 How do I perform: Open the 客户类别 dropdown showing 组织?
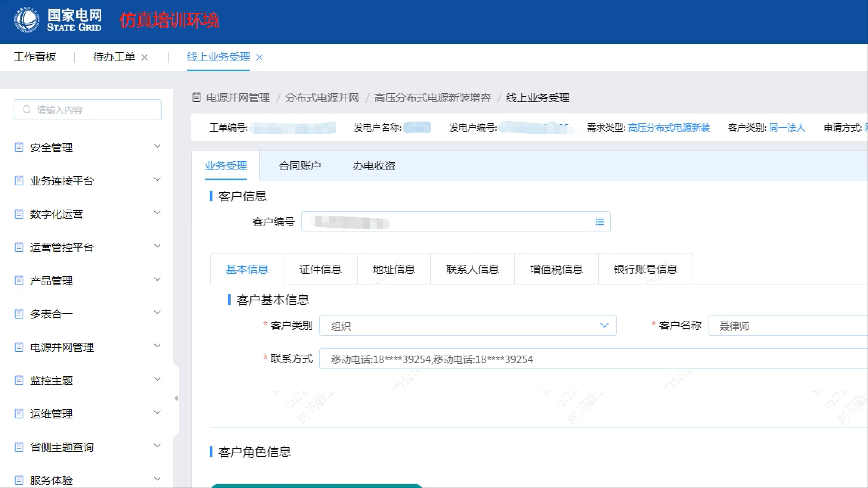pos(468,325)
